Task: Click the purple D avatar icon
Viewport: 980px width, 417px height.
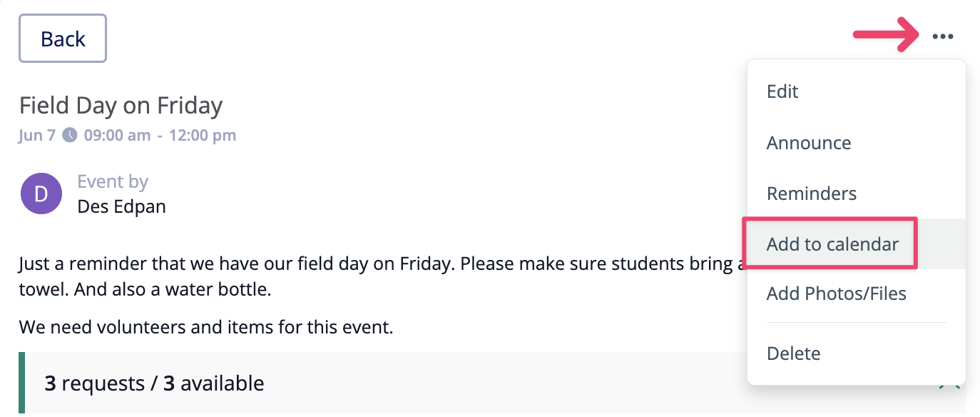Action: coord(41,194)
